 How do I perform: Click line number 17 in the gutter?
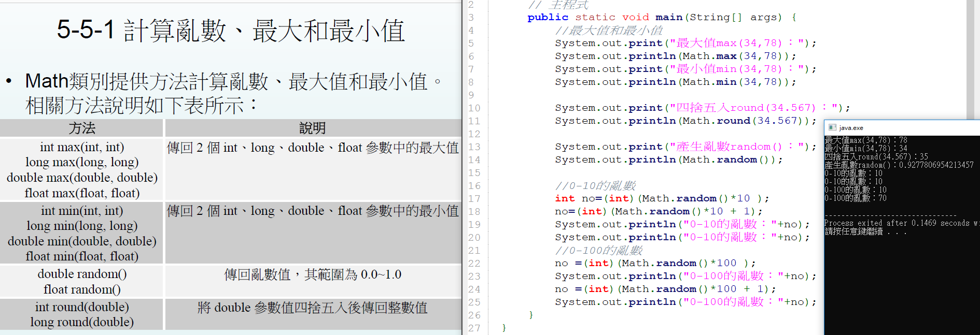pos(474,198)
